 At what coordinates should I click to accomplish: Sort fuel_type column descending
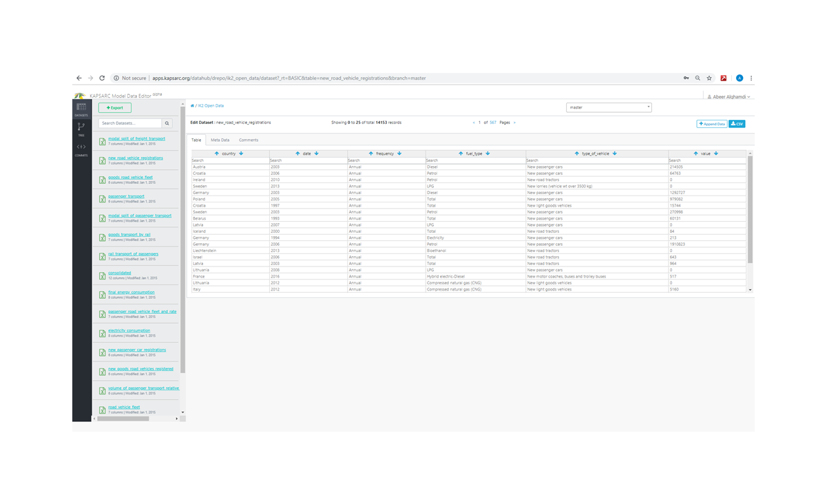click(488, 154)
